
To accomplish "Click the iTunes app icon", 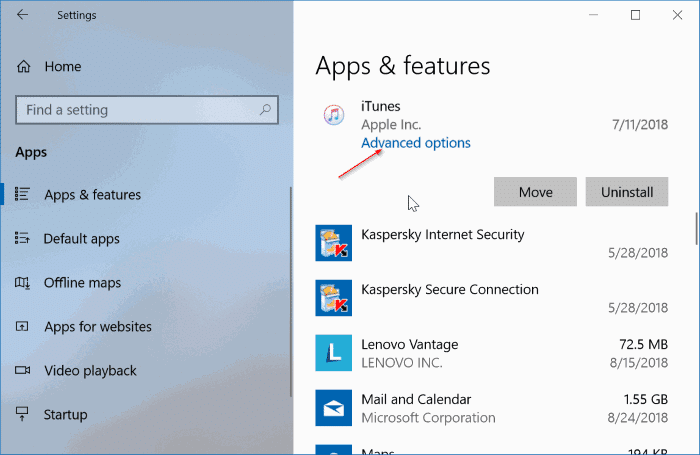I will 334,115.
